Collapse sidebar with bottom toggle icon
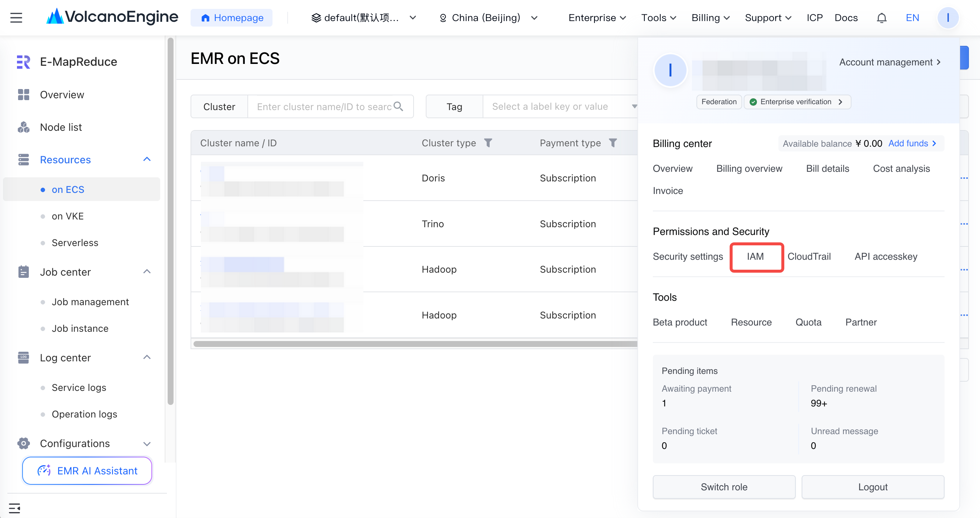980x518 pixels. tap(14, 508)
